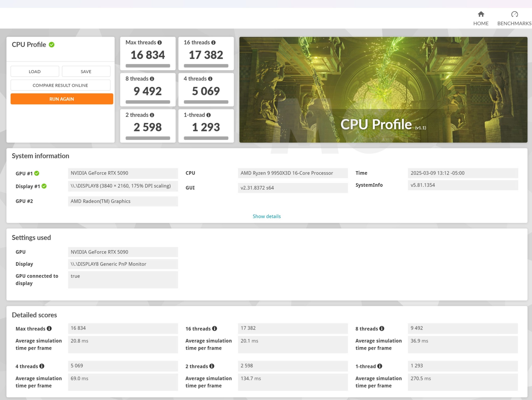The width and height of the screenshot is (532, 400).
Task: Click the progress bar under the Max threads score
Action: tap(148, 65)
